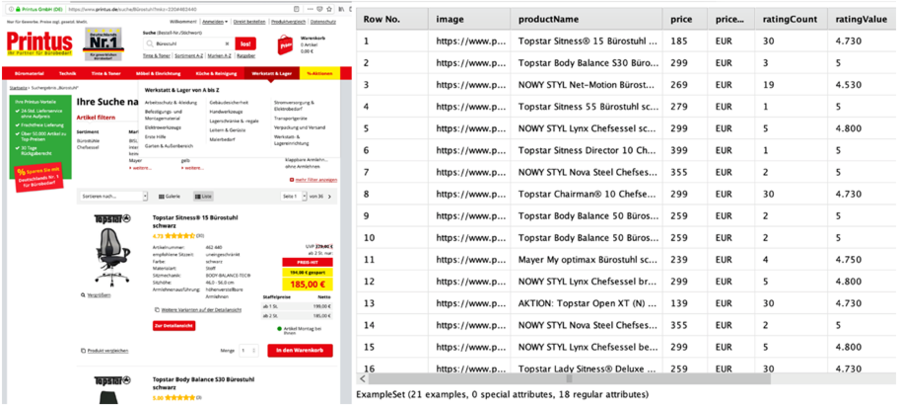This screenshot has width=900, height=411.
Task: Show more filters via mehr Filter anzeigen
Action: (x=313, y=180)
